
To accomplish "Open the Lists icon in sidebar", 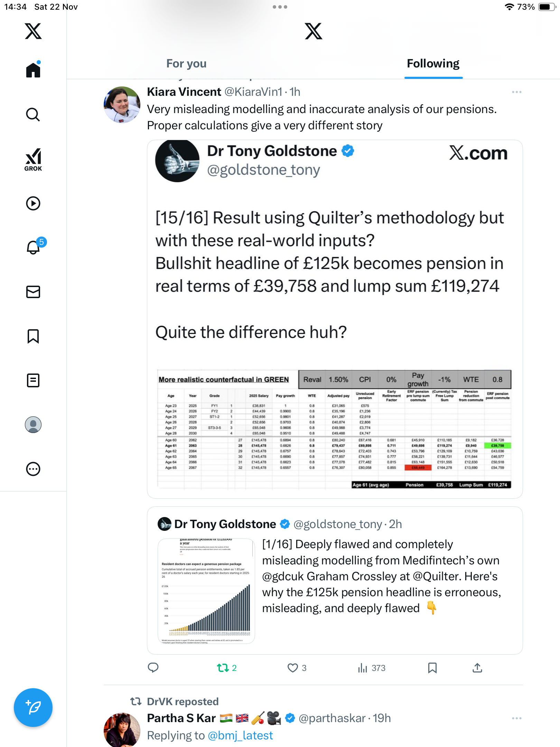I will (x=33, y=380).
